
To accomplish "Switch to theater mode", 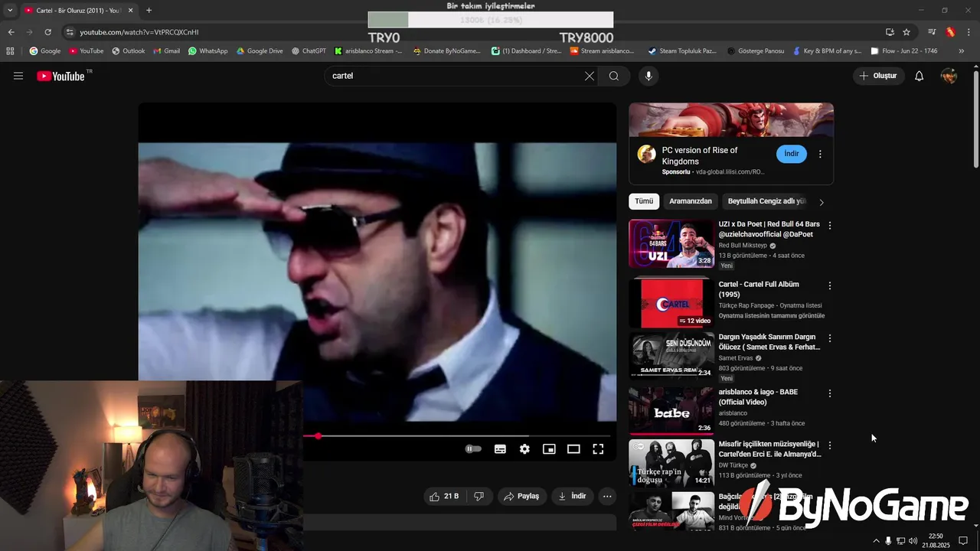I will [x=573, y=449].
